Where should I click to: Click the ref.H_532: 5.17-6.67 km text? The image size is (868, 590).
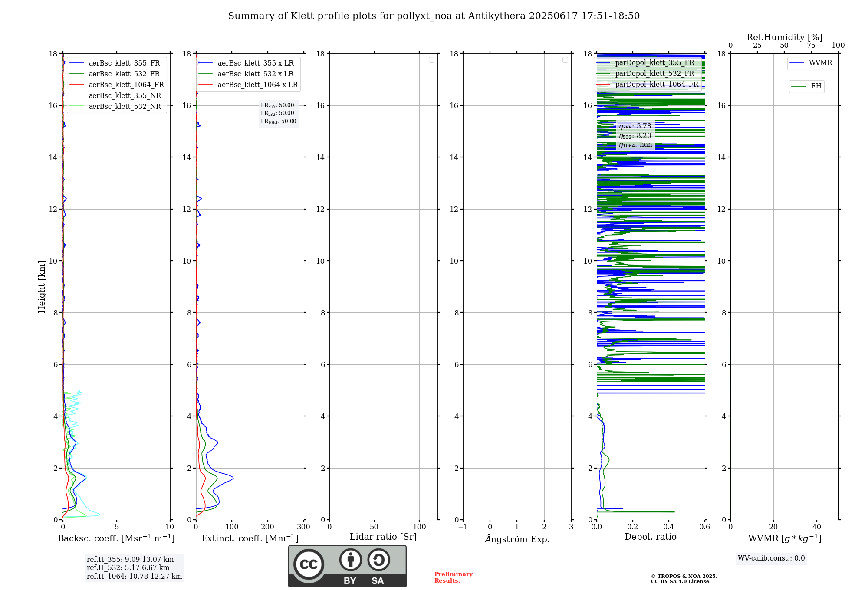pos(128,568)
